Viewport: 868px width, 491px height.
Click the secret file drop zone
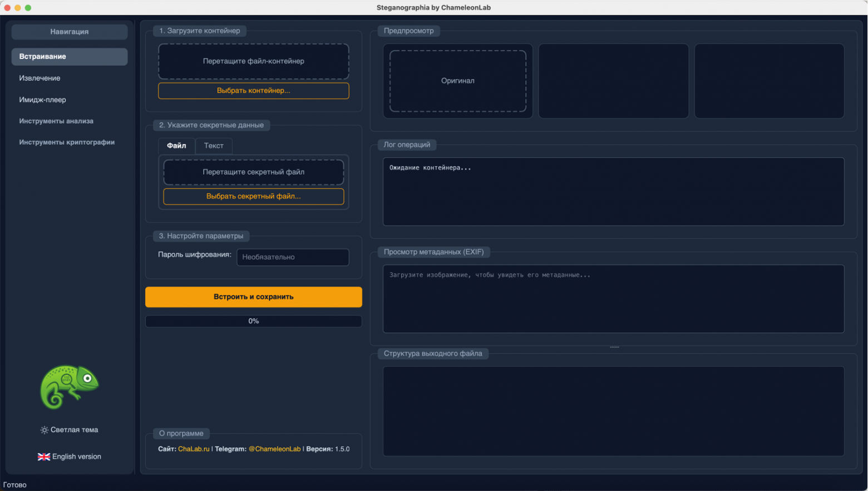[x=253, y=172]
